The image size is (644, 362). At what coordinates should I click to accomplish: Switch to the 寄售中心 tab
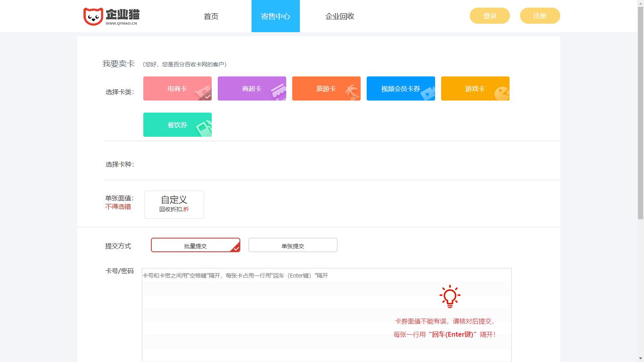pos(275,16)
